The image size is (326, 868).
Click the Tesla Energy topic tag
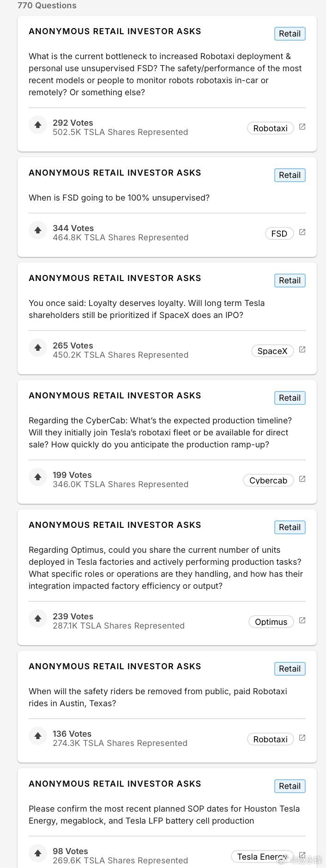coord(262,856)
